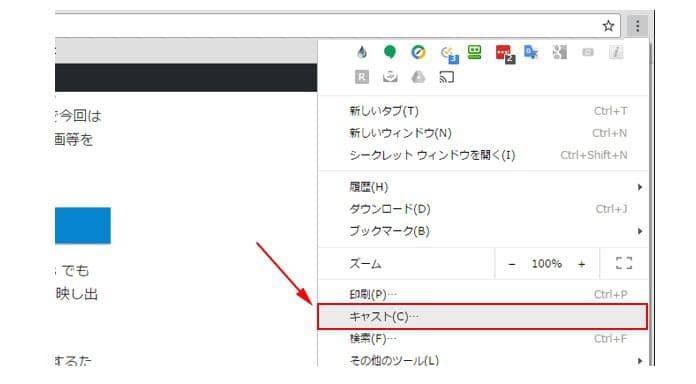Select 検索(F) menu entry

pyautogui.click(x=483, y=339)
